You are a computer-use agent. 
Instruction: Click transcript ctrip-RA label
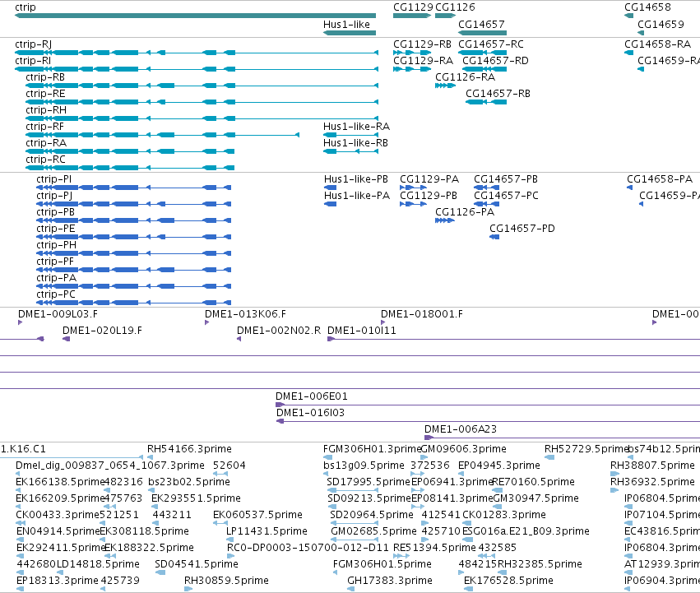pos(46,143)
